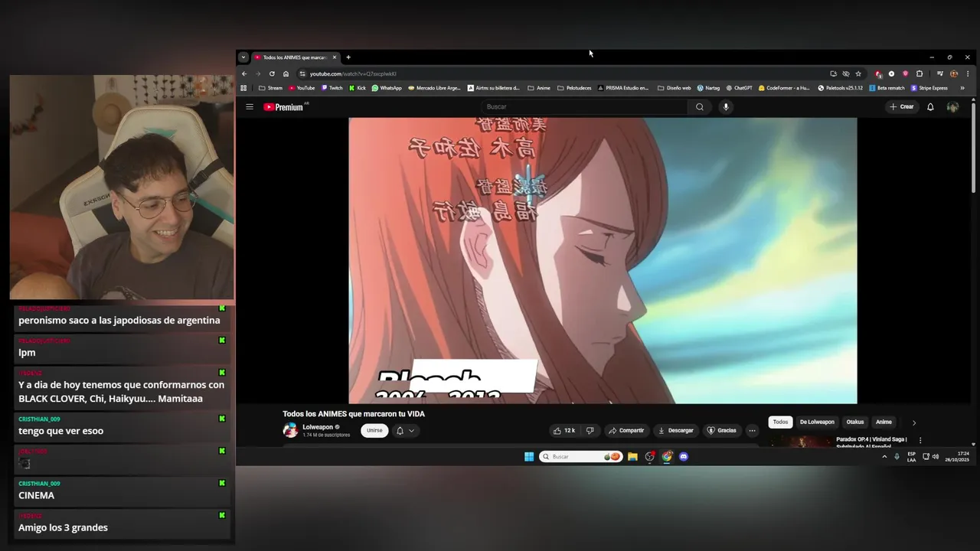Open Paradox OP.4 Vinland Saga thumbnail
The width and height of the screenshot is (980, 551).
click(800, 441)
